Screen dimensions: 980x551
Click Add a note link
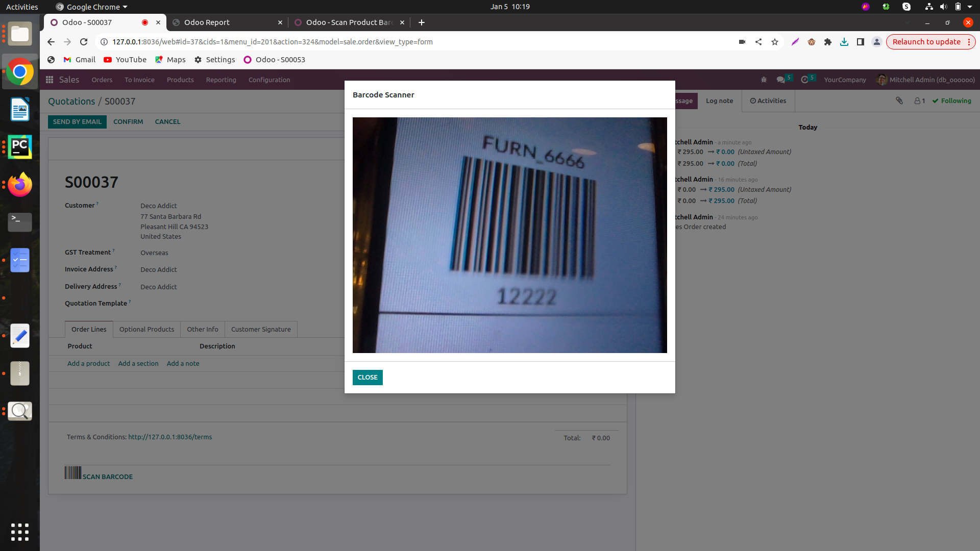coord(183,364)
